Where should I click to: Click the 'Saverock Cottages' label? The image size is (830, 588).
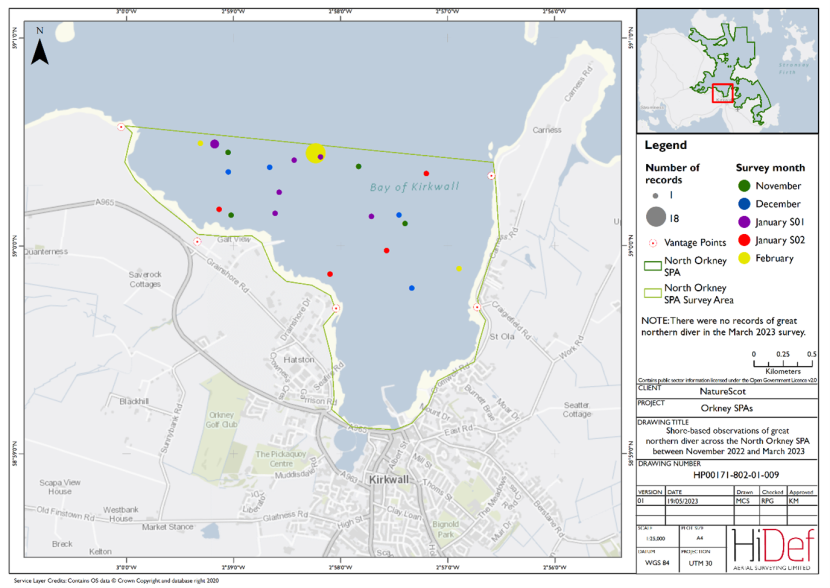tap(145, 279)
